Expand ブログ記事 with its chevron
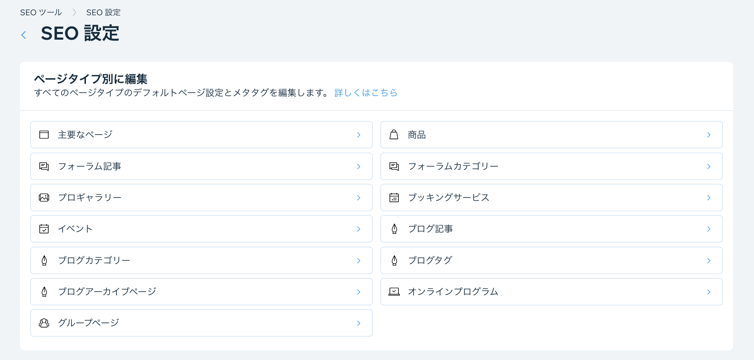Screen dimensions: 754x360 708,229
